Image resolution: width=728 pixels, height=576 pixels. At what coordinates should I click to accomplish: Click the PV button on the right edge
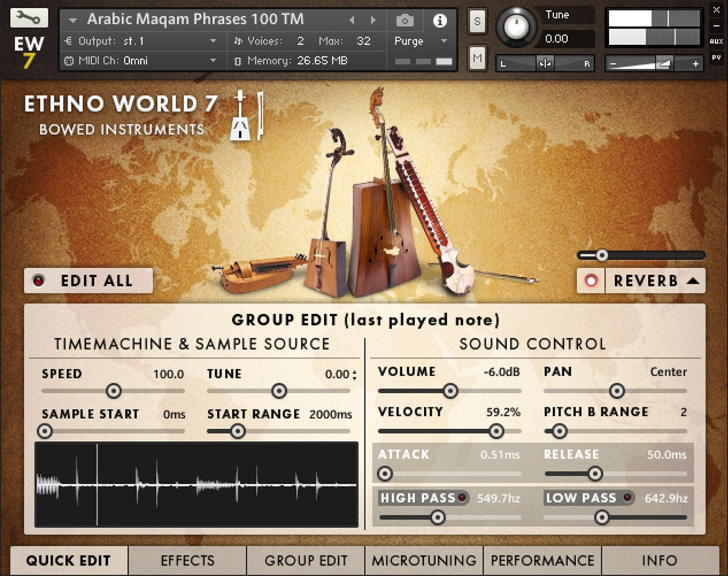tap(716, 59)
